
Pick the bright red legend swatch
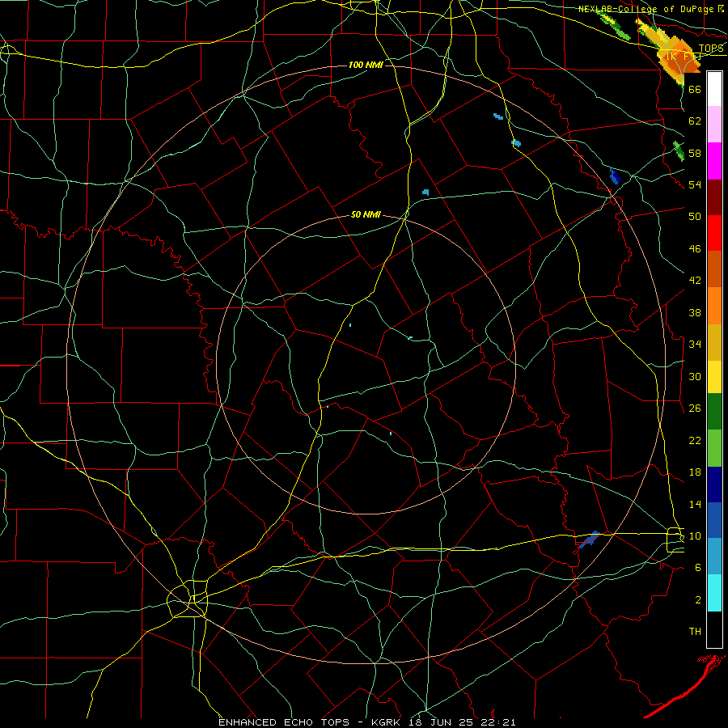coord(714,233)
